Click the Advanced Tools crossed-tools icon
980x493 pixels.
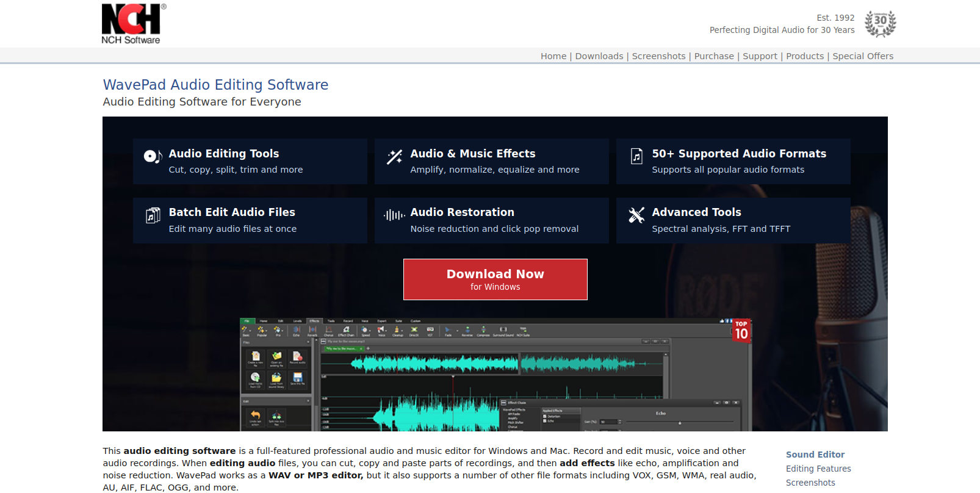tap(636, 215)
